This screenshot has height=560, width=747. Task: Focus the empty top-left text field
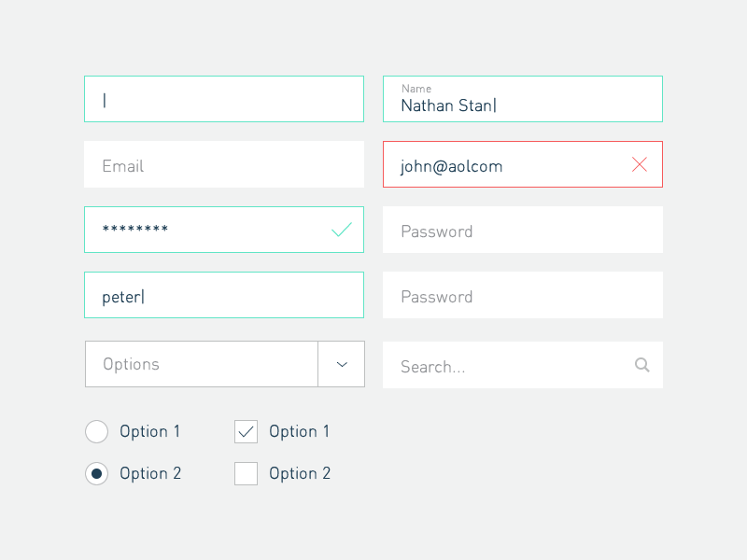coord(224,99)
